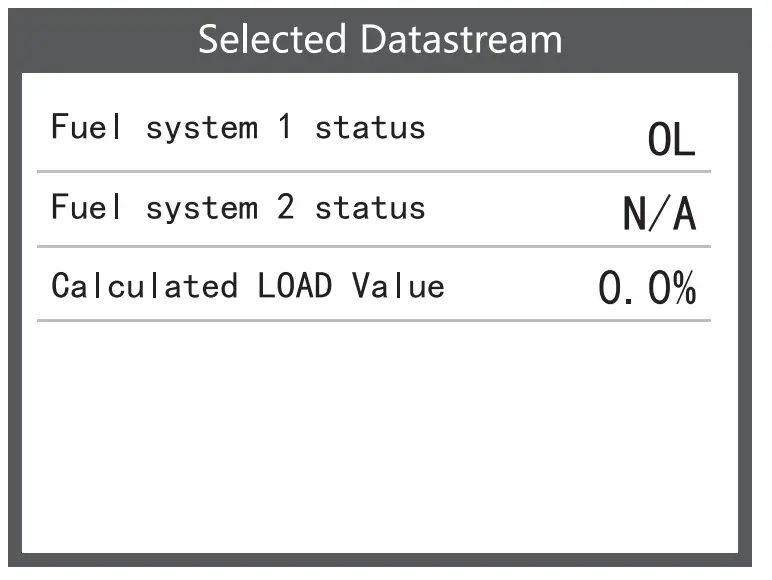Click the Selected Datastream header title
The height and width of the screenshot is (580, 772).
[x=380, y=40]
